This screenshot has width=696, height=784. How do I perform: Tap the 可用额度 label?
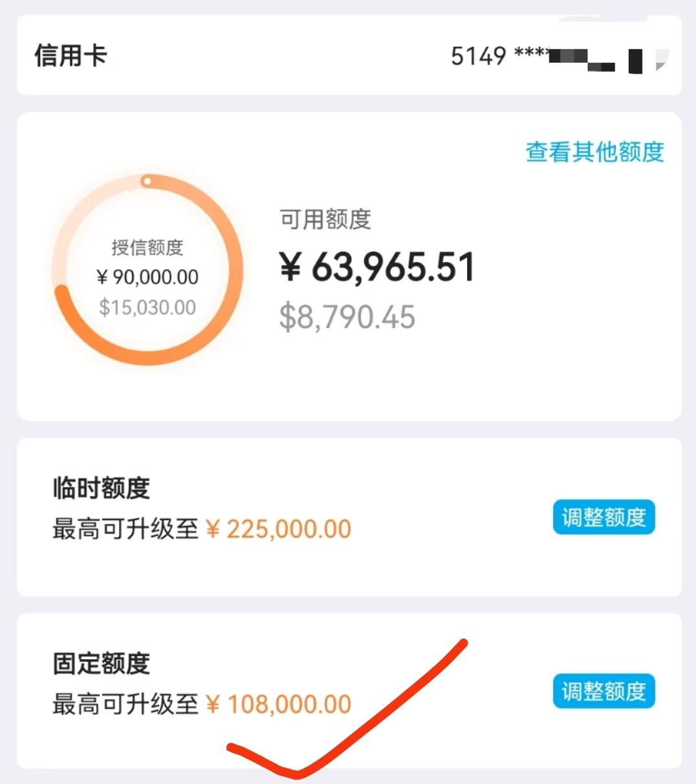[325, 219]
